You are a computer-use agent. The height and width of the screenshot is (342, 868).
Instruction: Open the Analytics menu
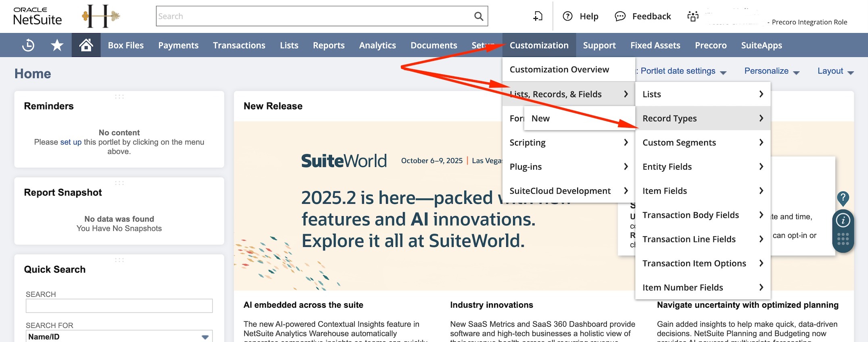tap(378, 45)
